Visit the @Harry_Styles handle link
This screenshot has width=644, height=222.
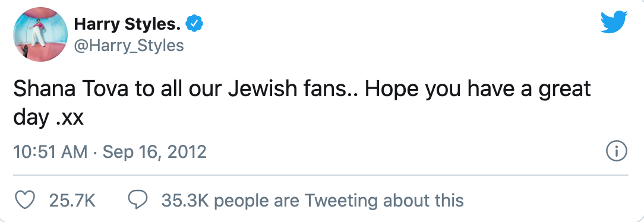point(128,46)
